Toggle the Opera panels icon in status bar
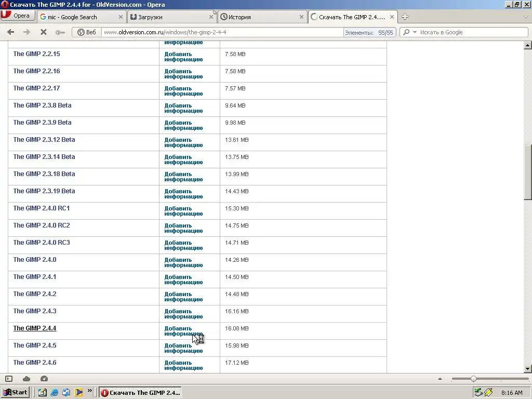 click(9, 379)
